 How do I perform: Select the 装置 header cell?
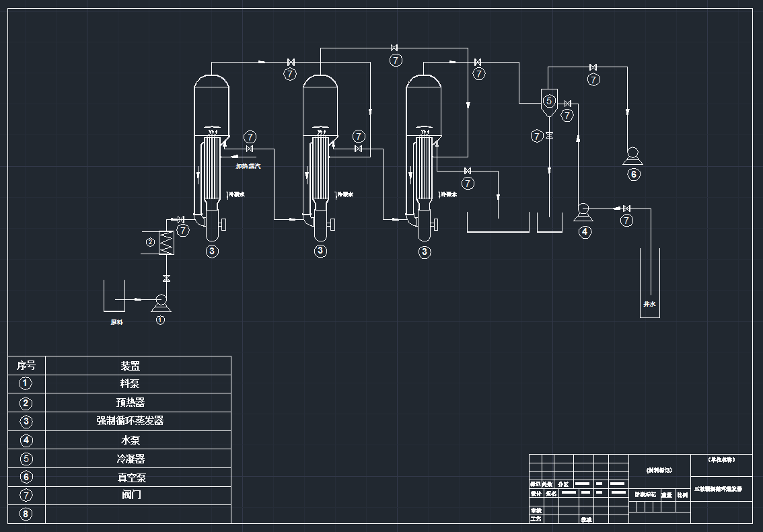coord(138,366)
